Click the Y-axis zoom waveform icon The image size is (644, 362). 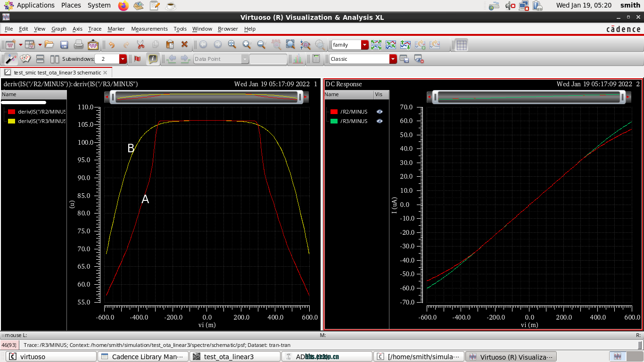click(x=305, y=45)
